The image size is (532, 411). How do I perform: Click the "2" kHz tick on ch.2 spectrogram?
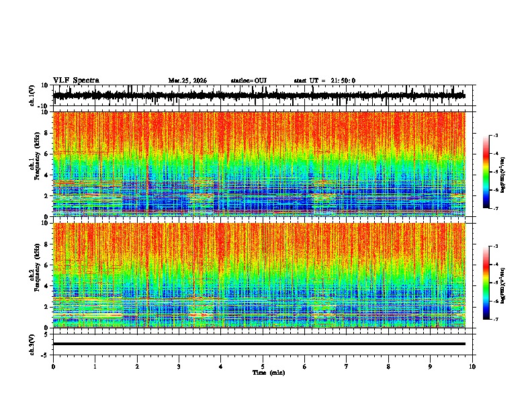pos(46,307)
